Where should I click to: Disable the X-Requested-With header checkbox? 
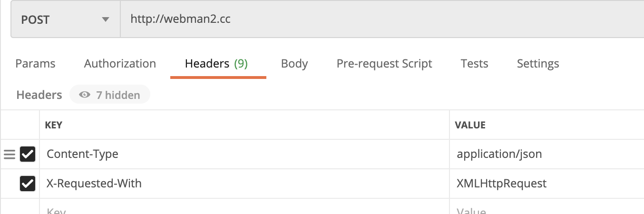click(x=28, y=184)
